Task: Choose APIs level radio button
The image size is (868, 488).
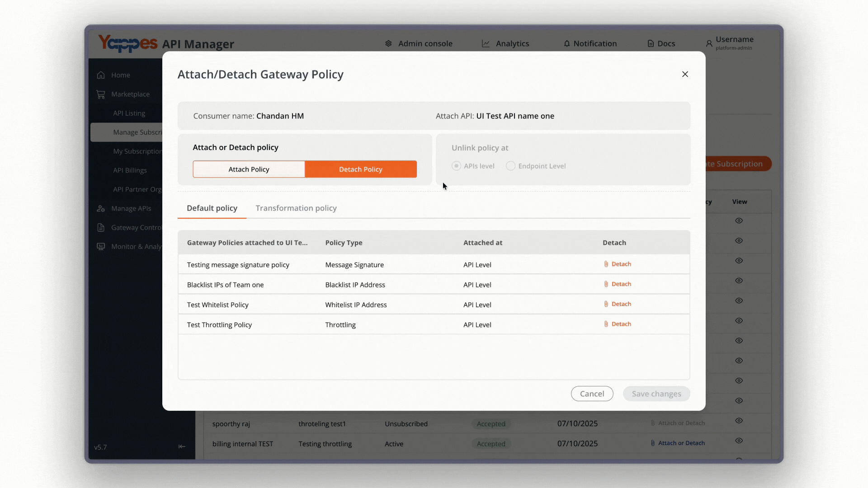Action: 456,166
